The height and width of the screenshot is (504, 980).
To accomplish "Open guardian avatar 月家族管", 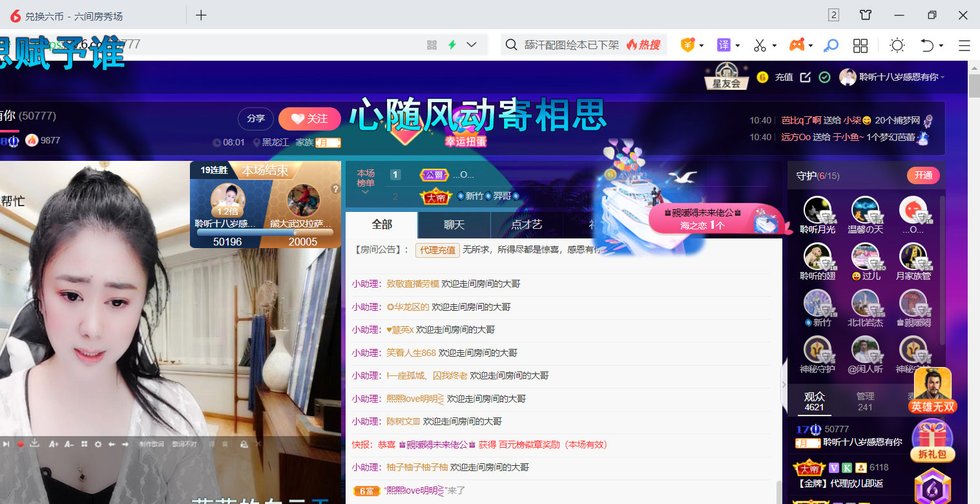I will tap(913, 257).
